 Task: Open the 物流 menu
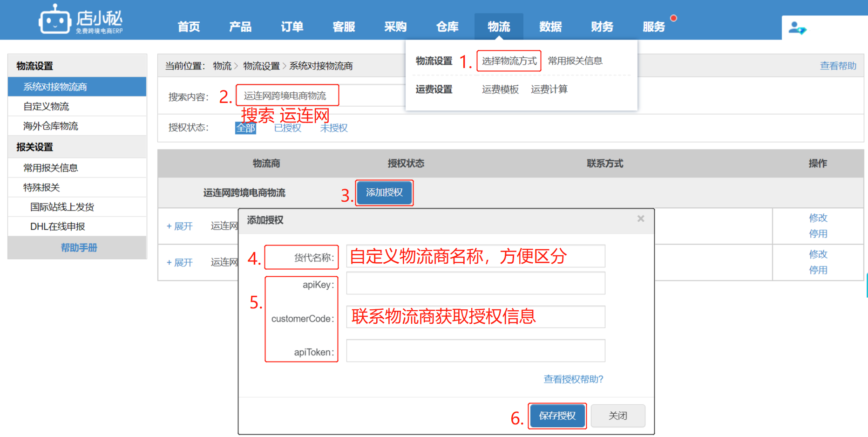(x=499, y=27)
